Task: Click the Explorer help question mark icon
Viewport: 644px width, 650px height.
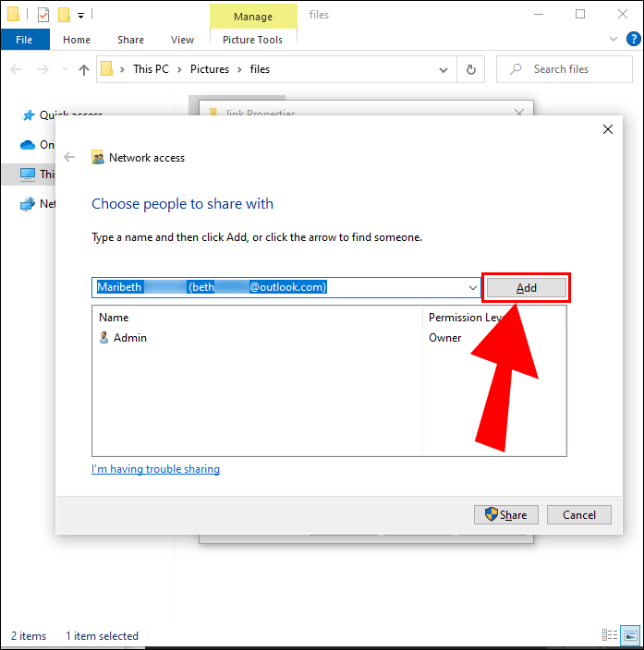Action: coord(633,40)
